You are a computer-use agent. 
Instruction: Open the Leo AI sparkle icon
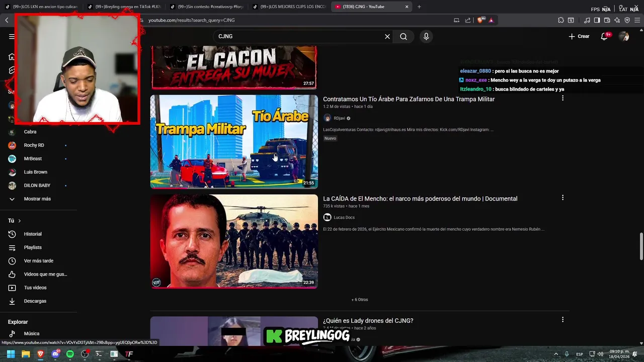617,20
